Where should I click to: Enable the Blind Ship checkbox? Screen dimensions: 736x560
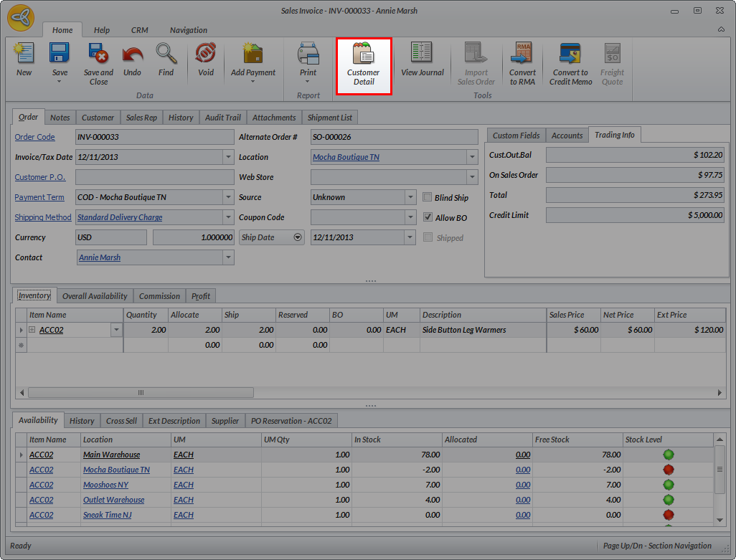(428, 197)
